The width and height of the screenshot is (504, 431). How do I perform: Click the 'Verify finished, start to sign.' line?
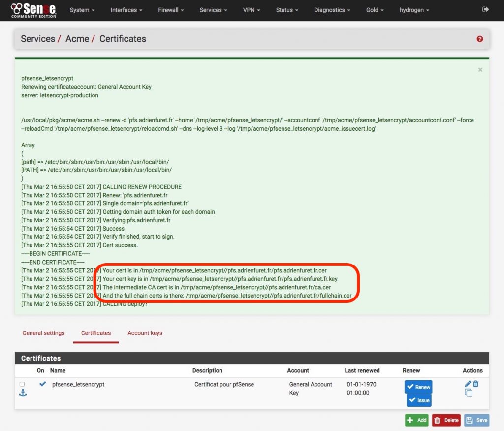98,237
